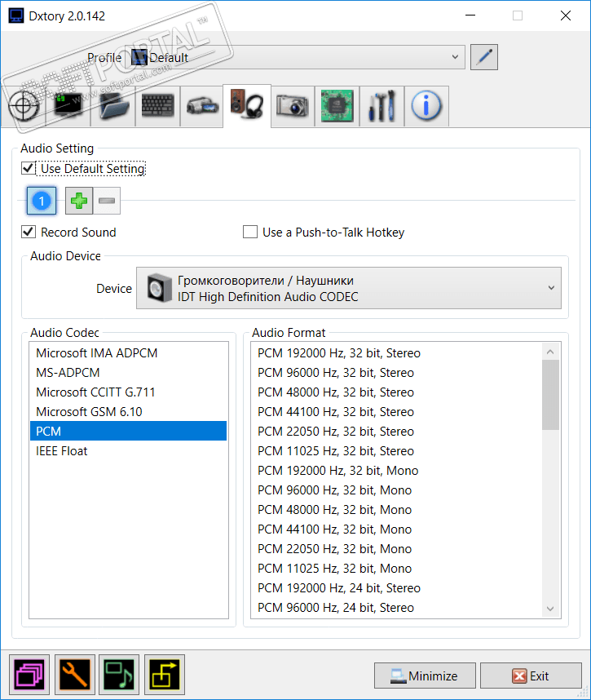Screen dimensions: 591x700
Task: Click the magenta windows overlay icon
Action: click(29, 675)
